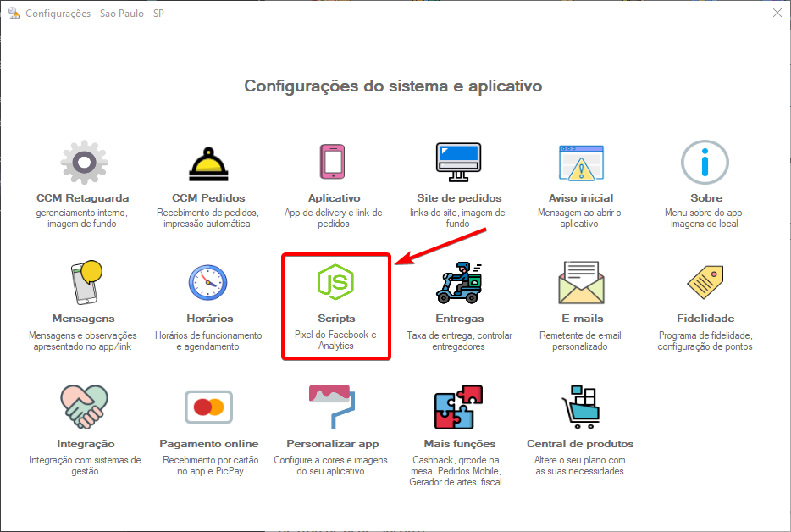Open Pagamento online card icon

(x=208, y=407)
